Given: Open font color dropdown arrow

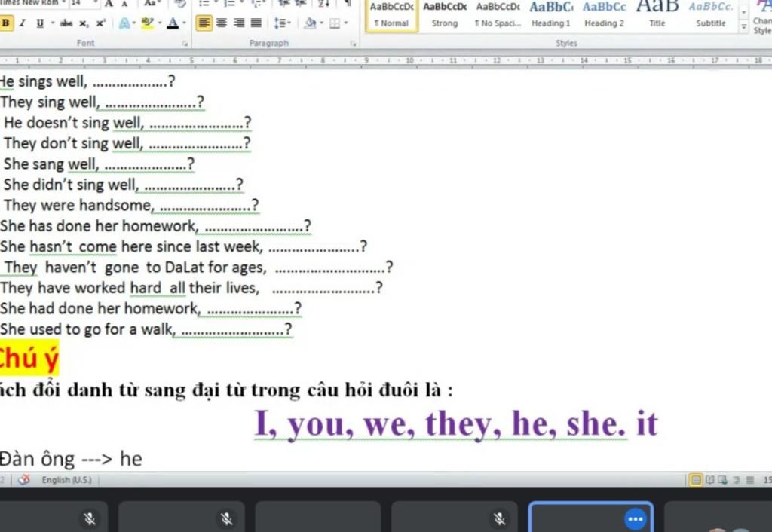Looking at the screenshot, I should 184,23.
